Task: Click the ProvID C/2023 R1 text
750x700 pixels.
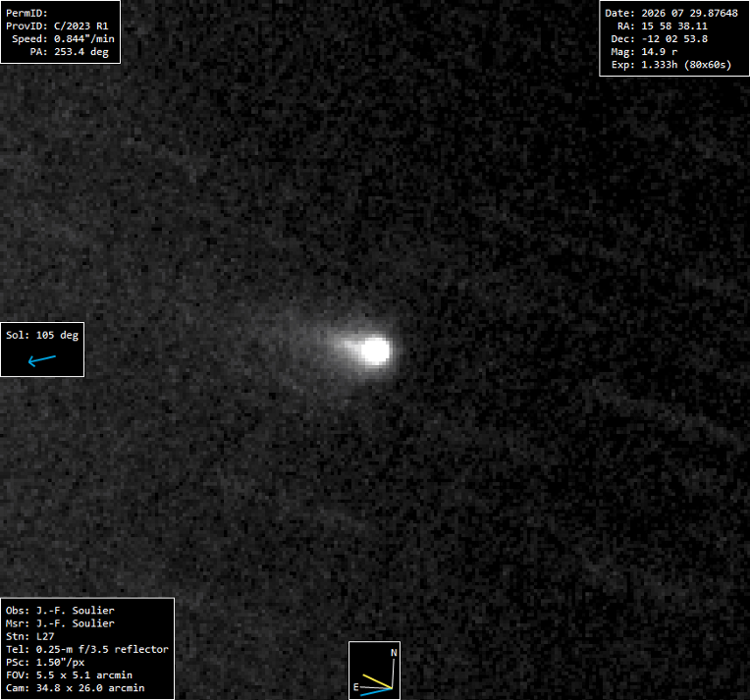Action: tap(57, 26)
